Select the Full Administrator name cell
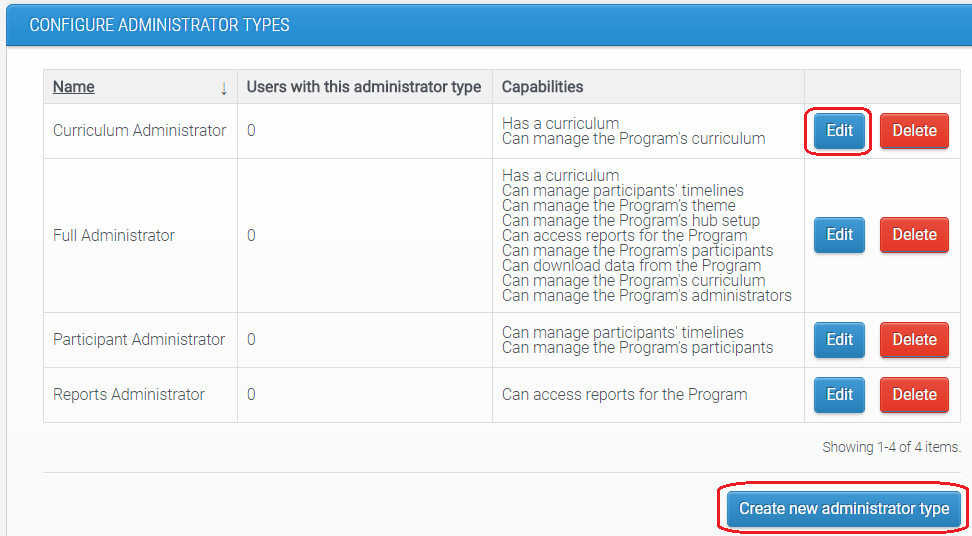The width and height of the screenshot is (972, 536). pyautogui.click(x=114, y=236)
